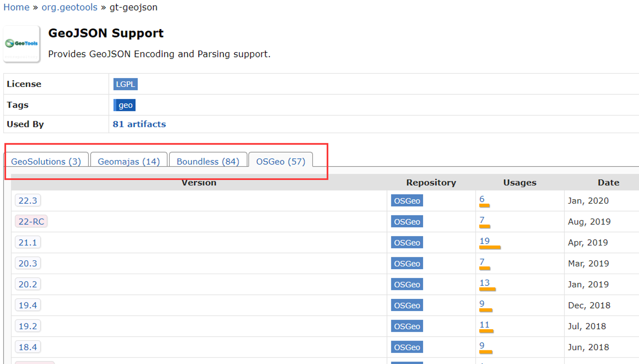The height and width of the screenshot is (364, 639).
Task: Switch to Geomajas (14) tab
Action: [129, 161]
